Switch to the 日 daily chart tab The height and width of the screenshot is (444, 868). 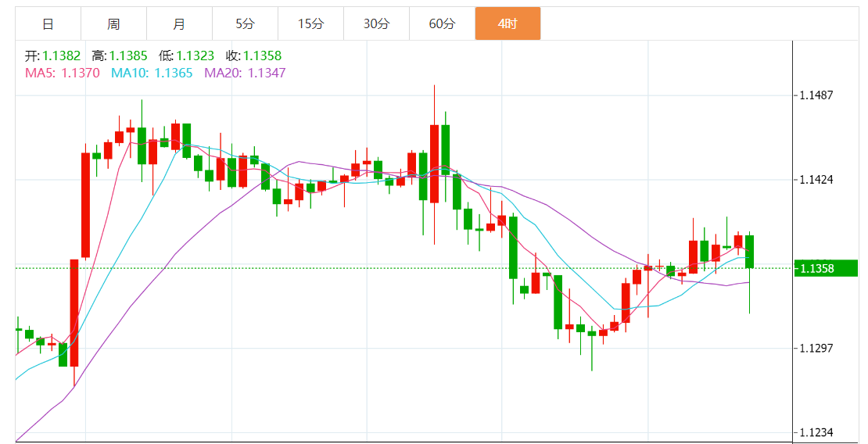coord(48,23)
